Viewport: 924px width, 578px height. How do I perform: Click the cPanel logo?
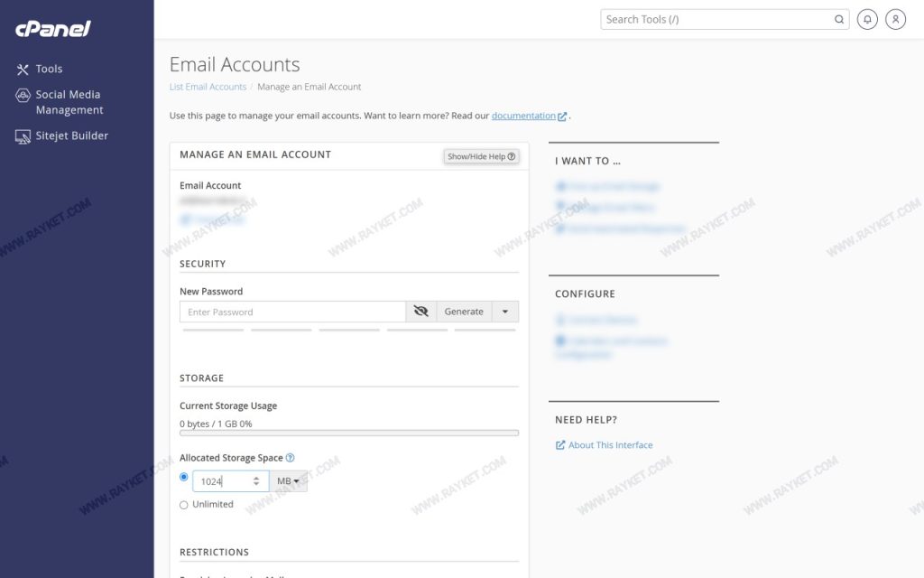53,28
